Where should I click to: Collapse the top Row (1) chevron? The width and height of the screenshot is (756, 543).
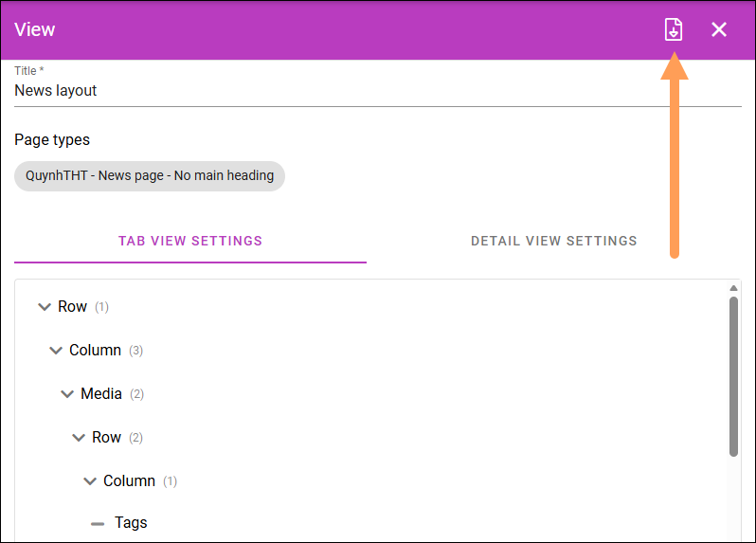45,307
